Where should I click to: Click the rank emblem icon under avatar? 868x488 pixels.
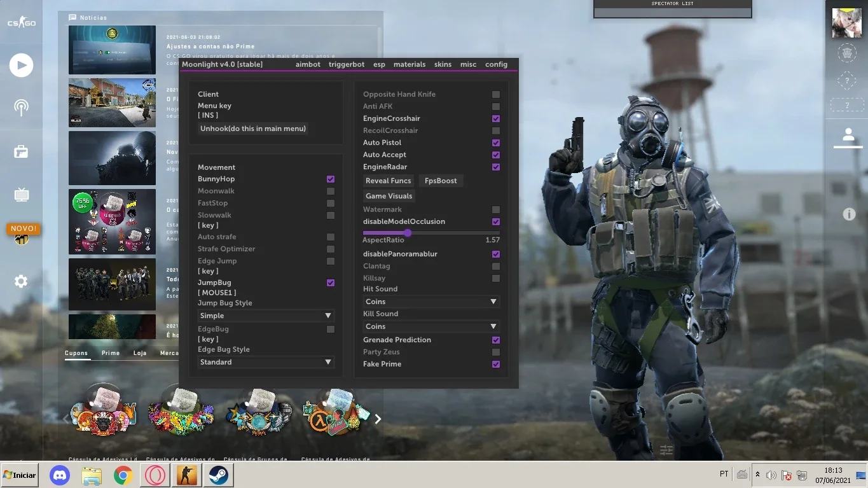846,53
